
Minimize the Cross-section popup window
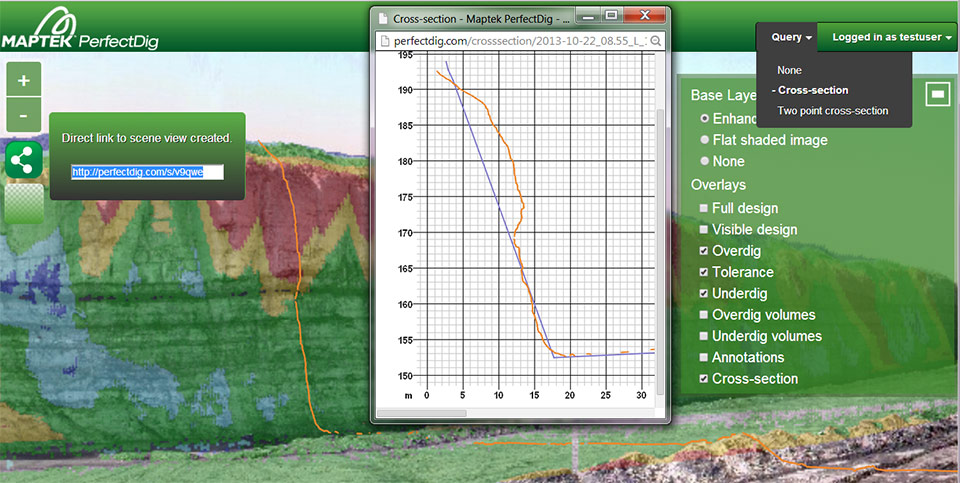point(588,15)
